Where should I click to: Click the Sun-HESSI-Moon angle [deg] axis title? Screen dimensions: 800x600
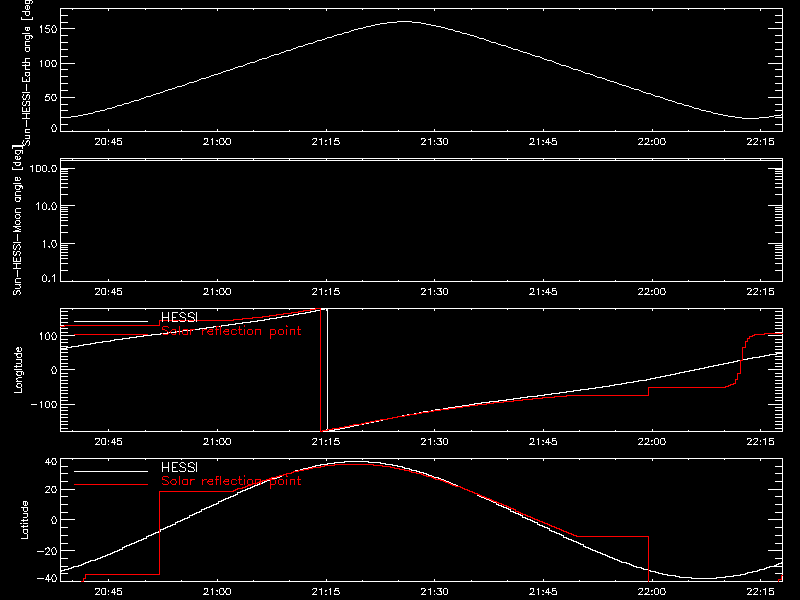tap(17, 221)
